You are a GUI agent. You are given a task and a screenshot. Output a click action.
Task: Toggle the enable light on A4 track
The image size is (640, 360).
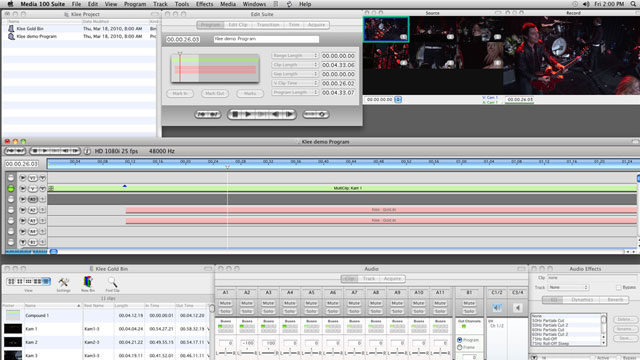pos(11,231)
